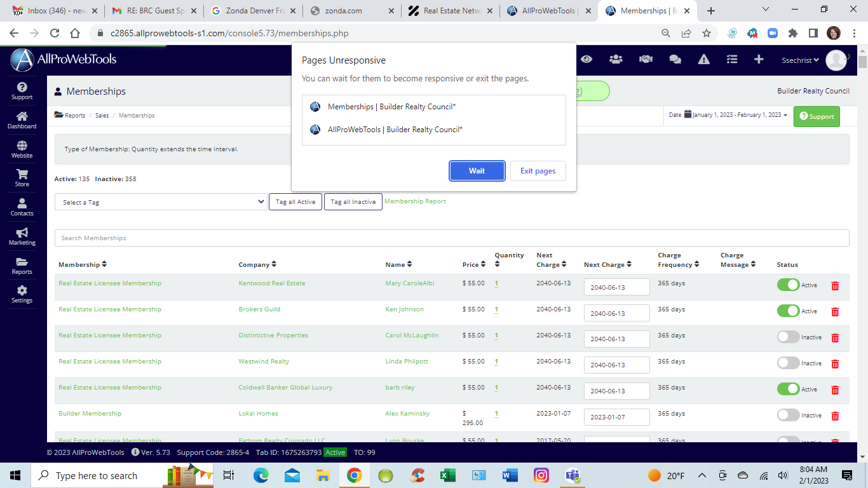Open the Settings gear icon
The width and height of the screenshot is (868, 488).
(22, 294)
